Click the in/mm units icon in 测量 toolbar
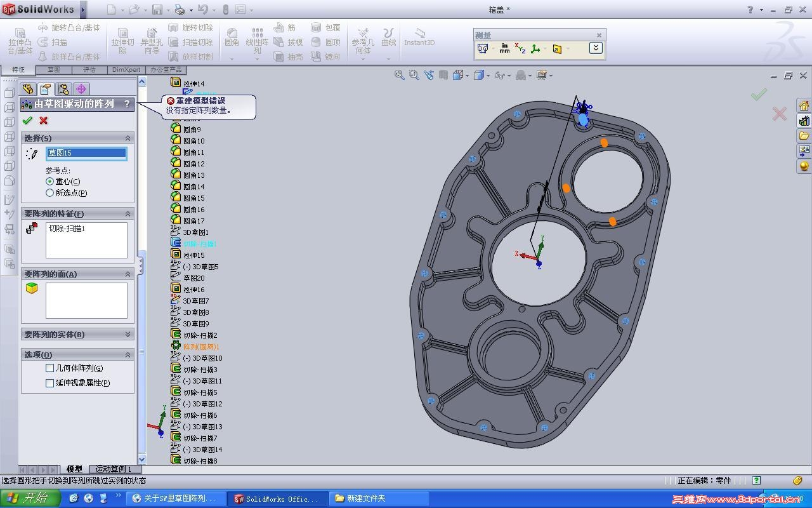This screenshot has height=508, width=812. coord(504,48)
